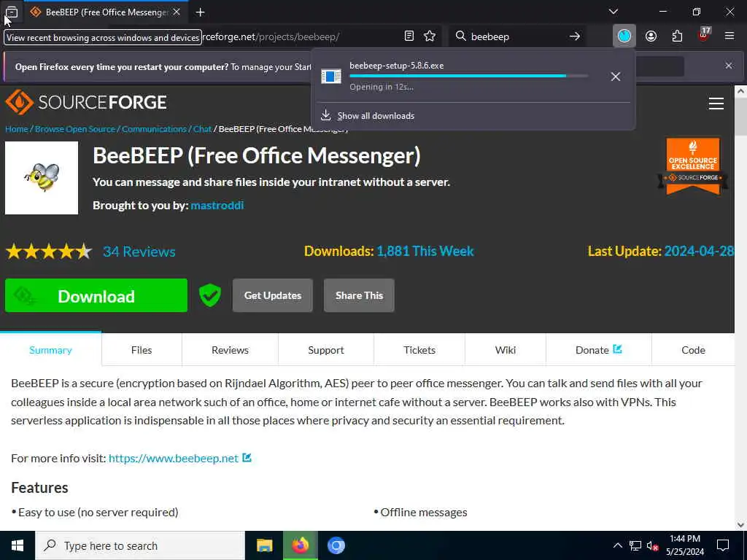Click the page vertical scrollbar

tap(741, 117)
